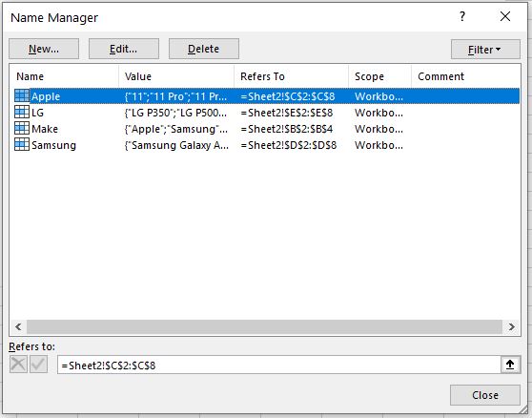Click the Scope cell in the Samsung row
This screenshot has height=418, width=532.
click(379, 145)
